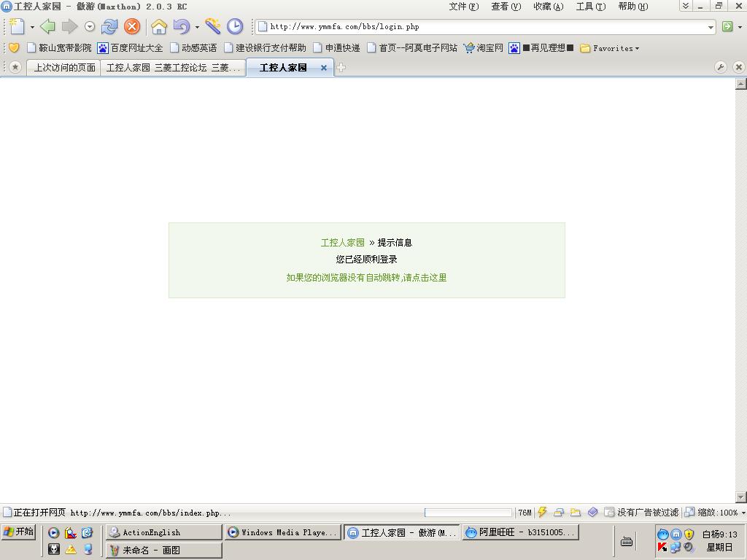This screenshot has height=560, width=747.
Task: Click the red Stop loading icon
Action: 132,27
